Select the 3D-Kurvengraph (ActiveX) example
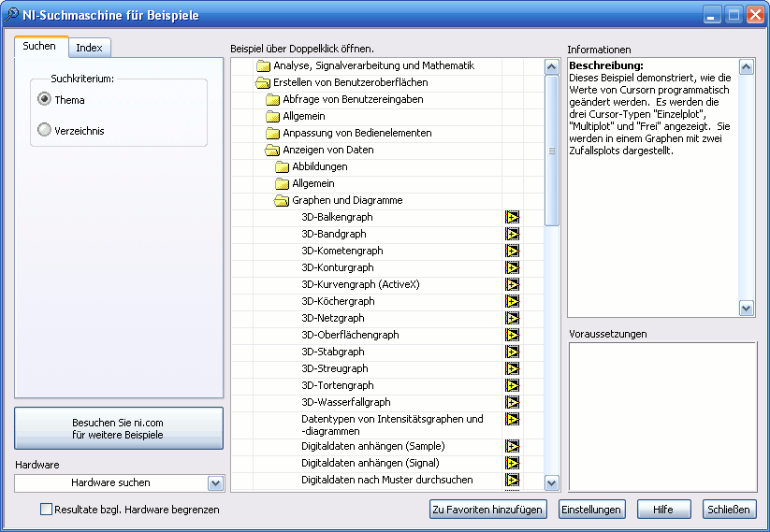 360,284
